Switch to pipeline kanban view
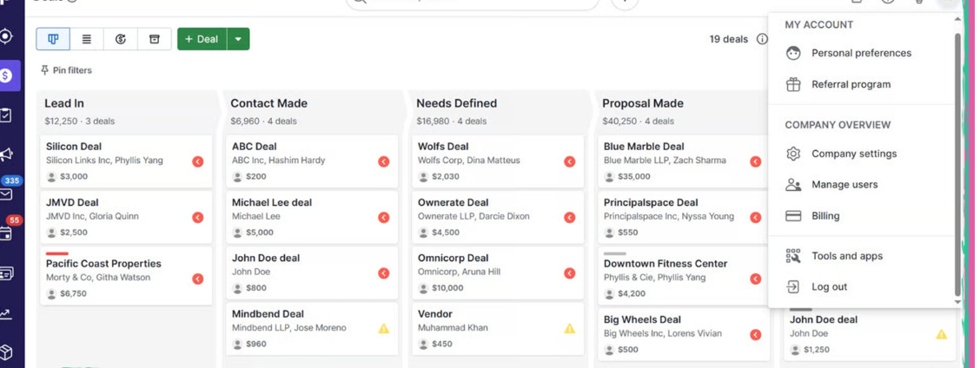The width and height of the screenshot is (980, 368). (x=53, y=39)
